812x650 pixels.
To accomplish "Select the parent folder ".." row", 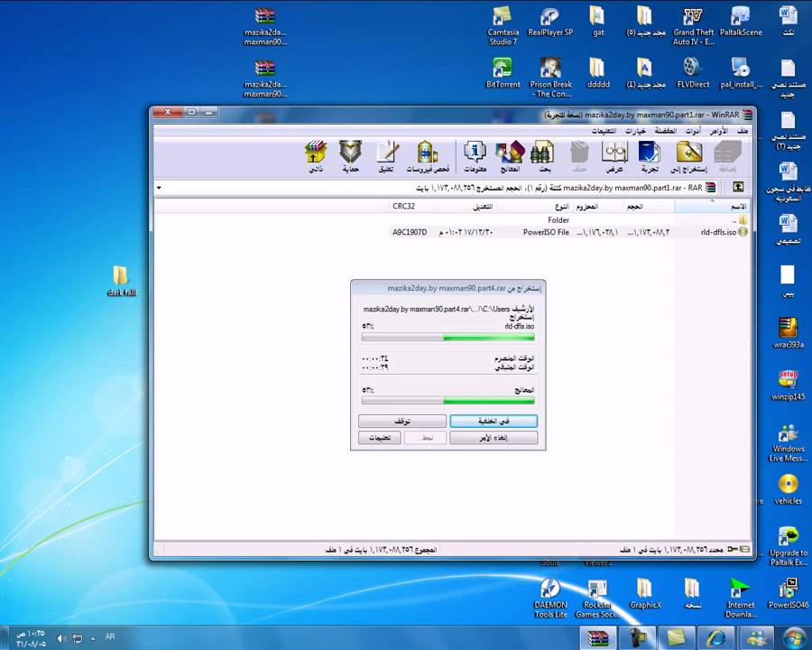I will 569,220.
